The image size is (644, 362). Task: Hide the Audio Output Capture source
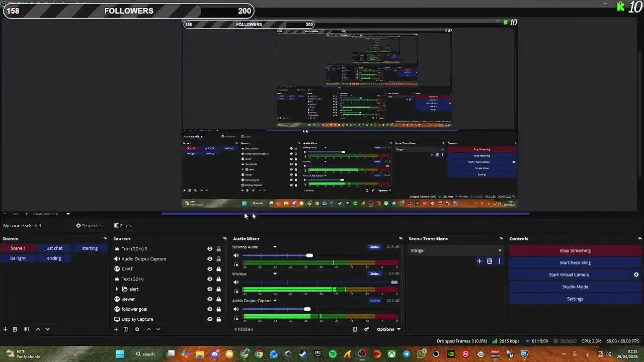coord(210,259)
